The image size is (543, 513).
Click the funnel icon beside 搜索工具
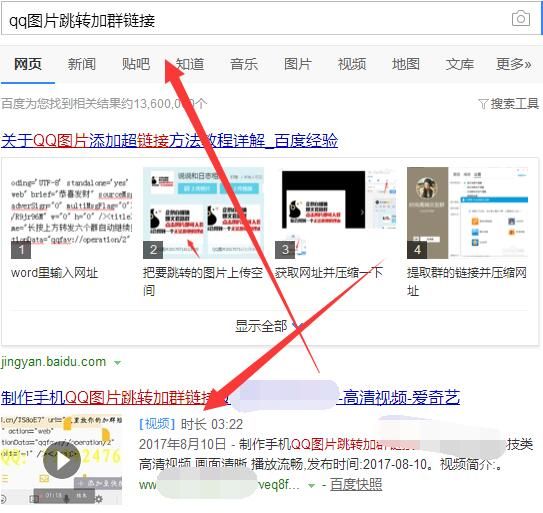pyautogui.click(x=483, y=104)
